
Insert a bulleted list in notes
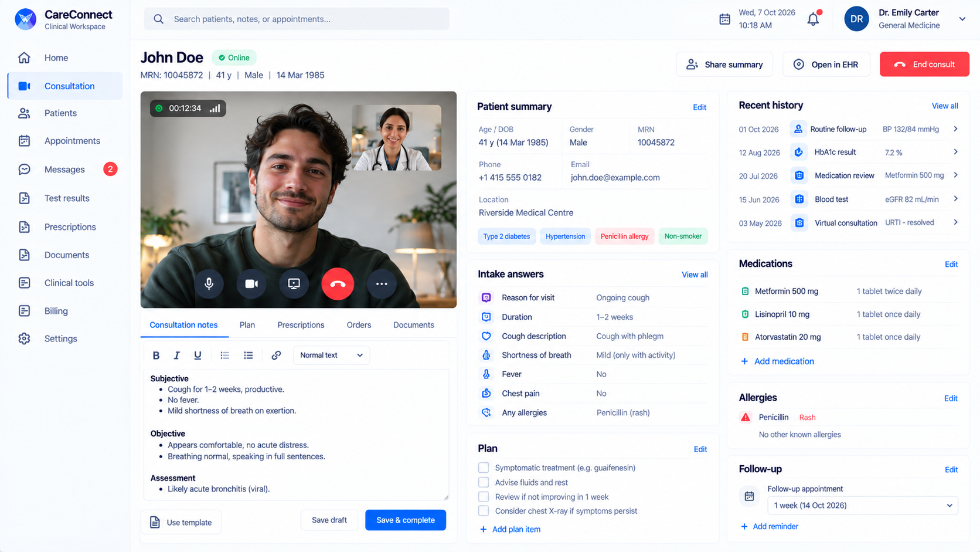click(249, 355)
